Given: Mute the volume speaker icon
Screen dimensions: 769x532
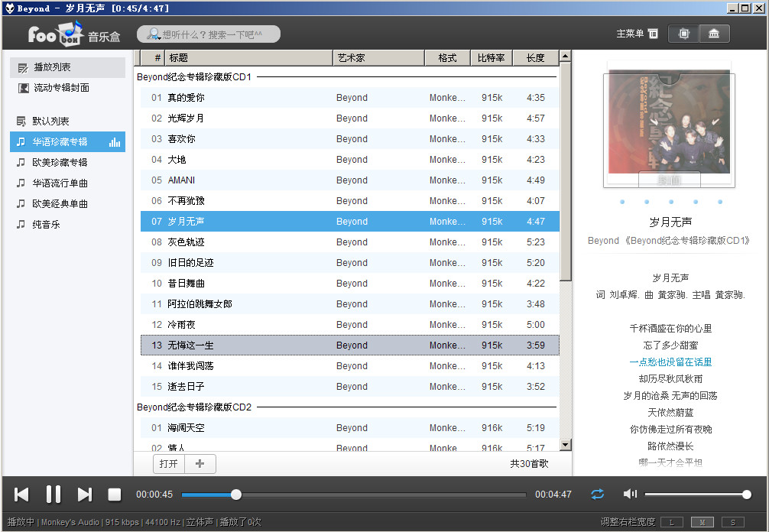Looking at the screenshot, I should pos(630,494).
